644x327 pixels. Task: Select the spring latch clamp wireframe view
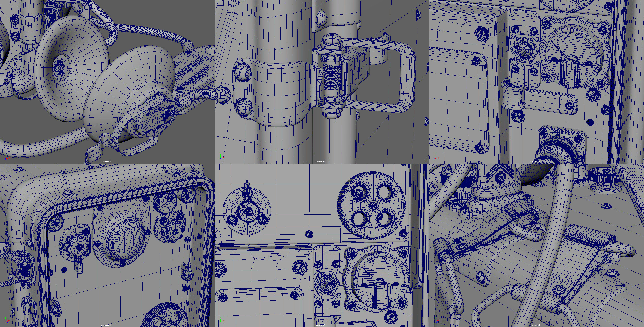(x=322, y=82)
